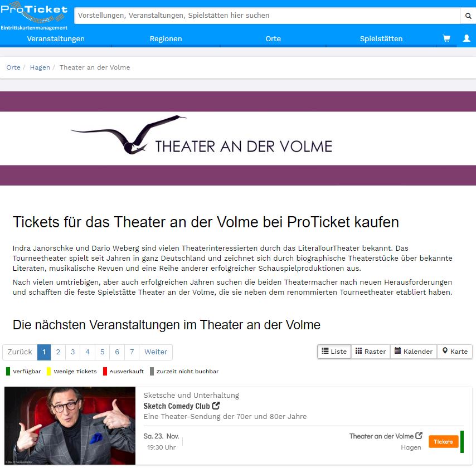The image size is (476, 468).
Task: Click the Sketsche und Unterhaltung category text
Action: pos(191,395)
